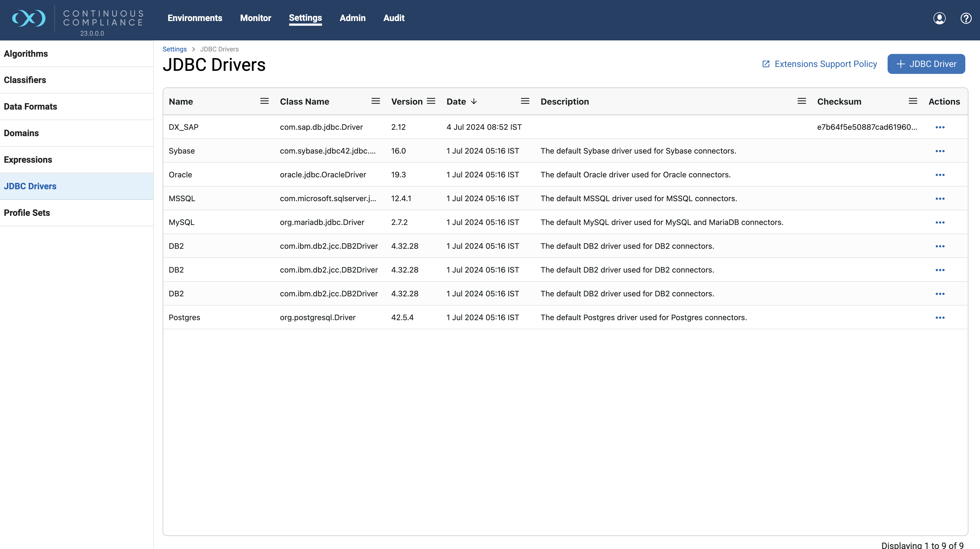This screenshot has width=980, height=549.
Task: Open actions menu for Postgres driver
Action: (940, 317)
